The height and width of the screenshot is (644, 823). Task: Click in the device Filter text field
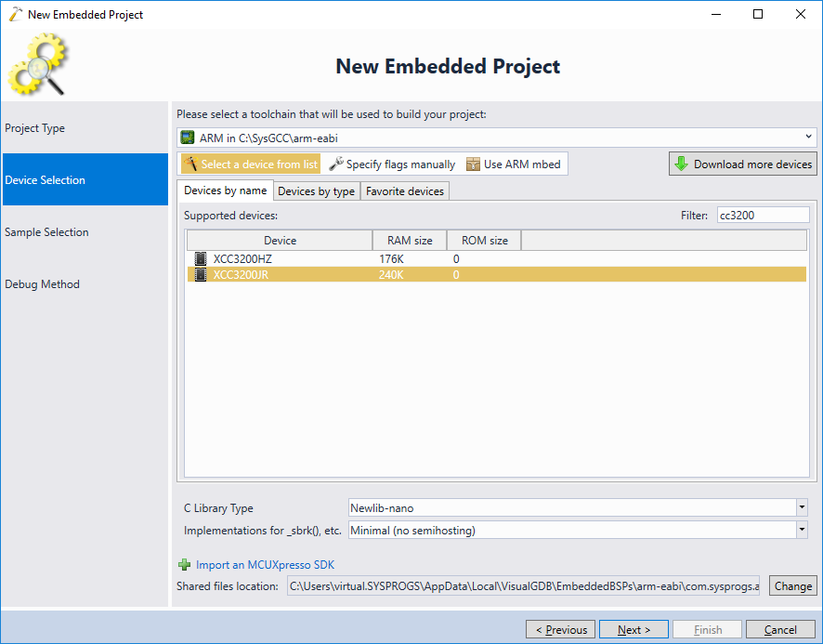(764, 215)
